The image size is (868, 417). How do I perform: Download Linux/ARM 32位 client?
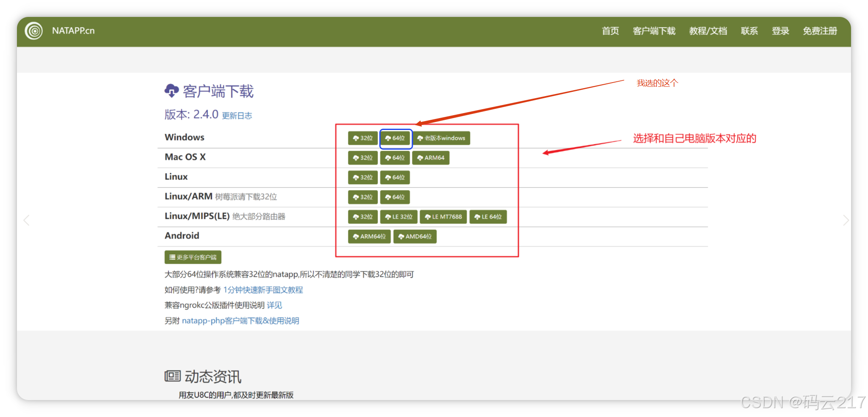(363, 197)
